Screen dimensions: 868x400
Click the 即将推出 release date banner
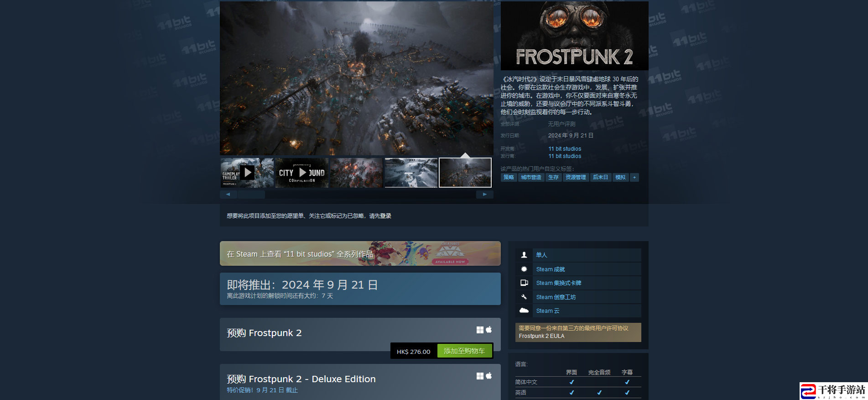click(360, 289)
